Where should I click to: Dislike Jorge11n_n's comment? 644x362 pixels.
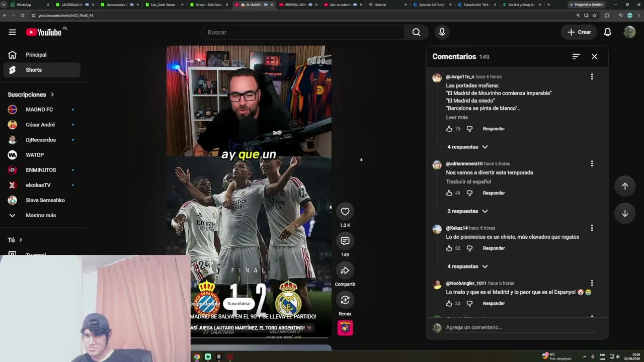[469, 129]
